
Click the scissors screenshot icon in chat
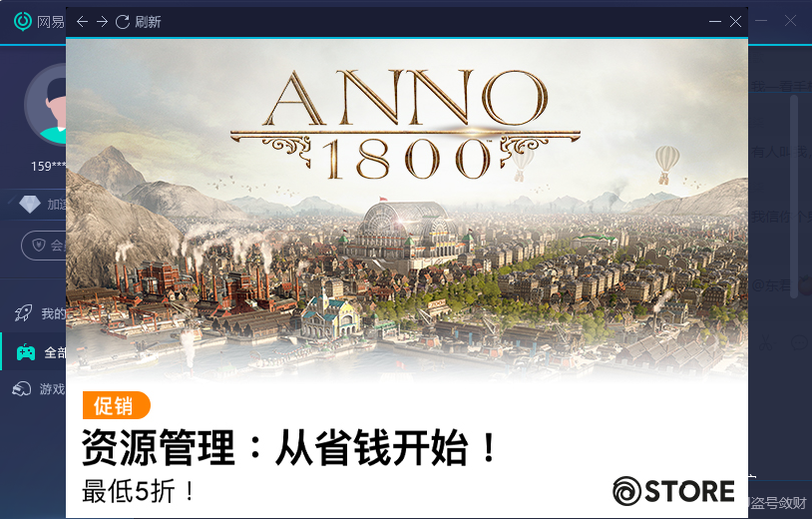click(766, 342)
